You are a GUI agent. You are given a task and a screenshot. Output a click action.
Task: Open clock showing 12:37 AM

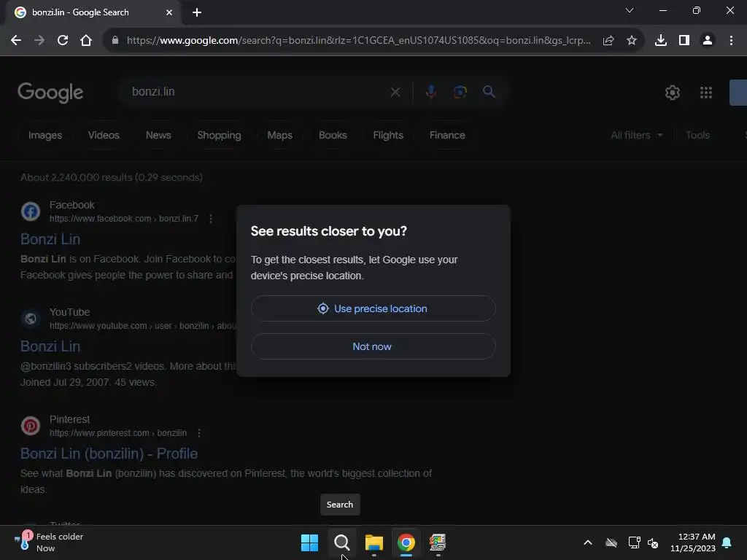click(x=693, y=542)
